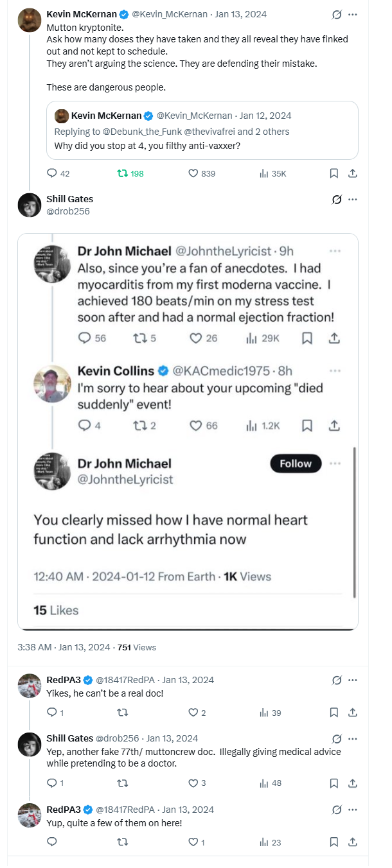Like Kevin McKernan's tweet with 839 likes
Viewport: 392px width, 868px height.
pos(192,173)
